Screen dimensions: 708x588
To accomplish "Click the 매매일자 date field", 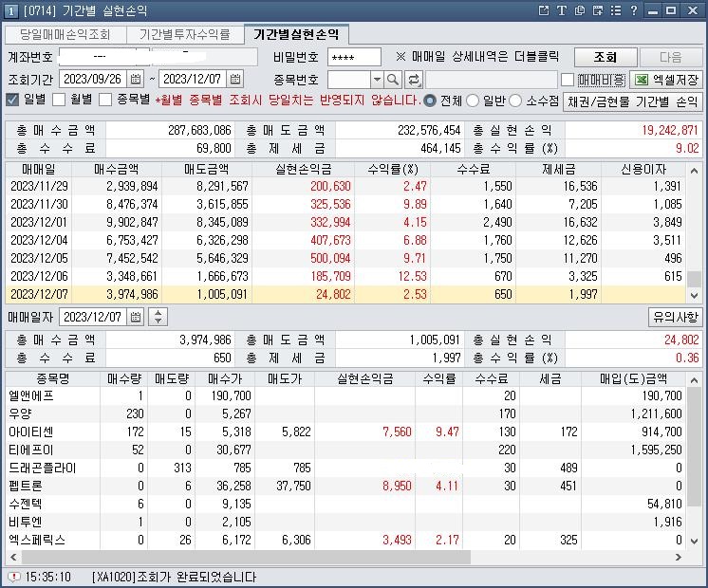I will (93, 317).
